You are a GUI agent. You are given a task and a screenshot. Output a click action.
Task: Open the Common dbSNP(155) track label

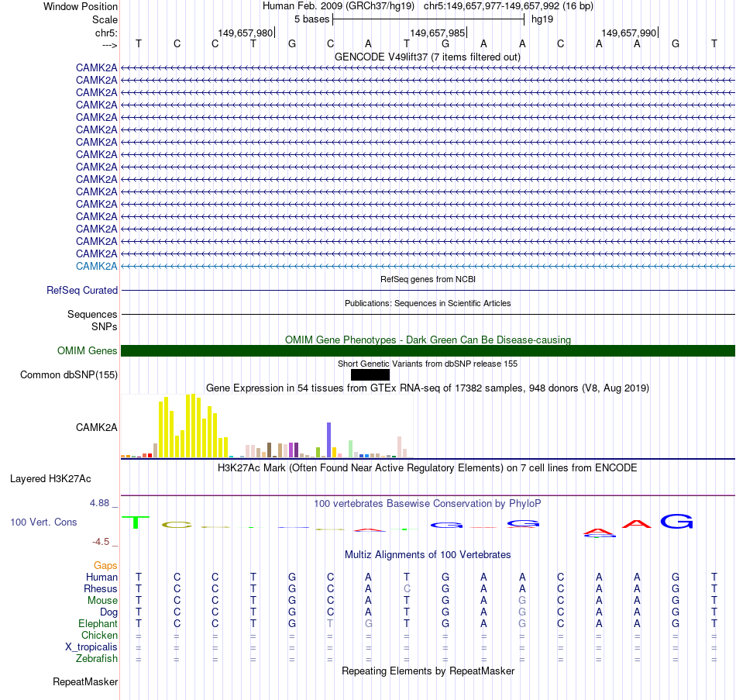coord(68,374)
